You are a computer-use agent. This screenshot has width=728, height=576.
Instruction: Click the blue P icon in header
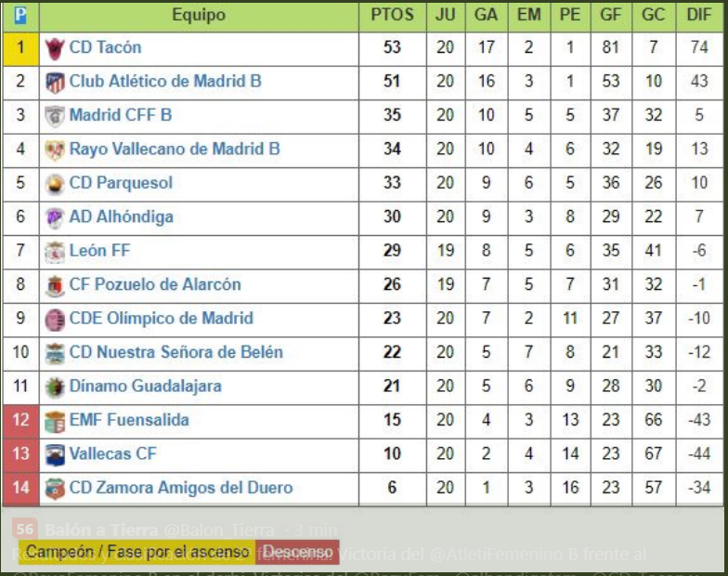coord(20,15)
